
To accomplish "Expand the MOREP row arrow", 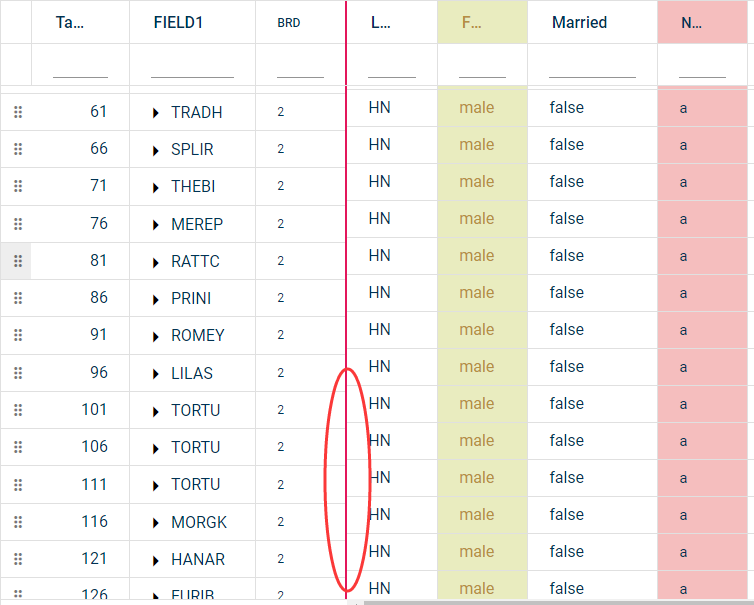I will (156, 225).
